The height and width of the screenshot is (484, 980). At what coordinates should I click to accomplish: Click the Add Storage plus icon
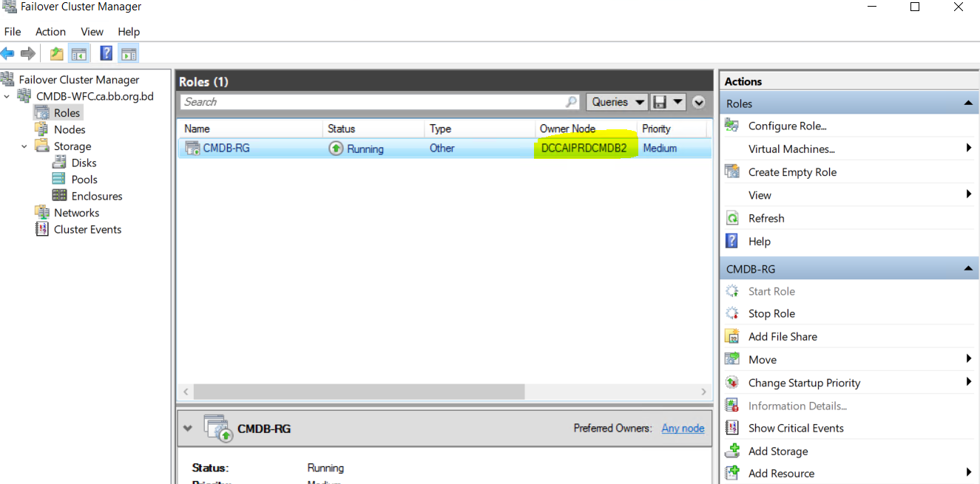732,451
